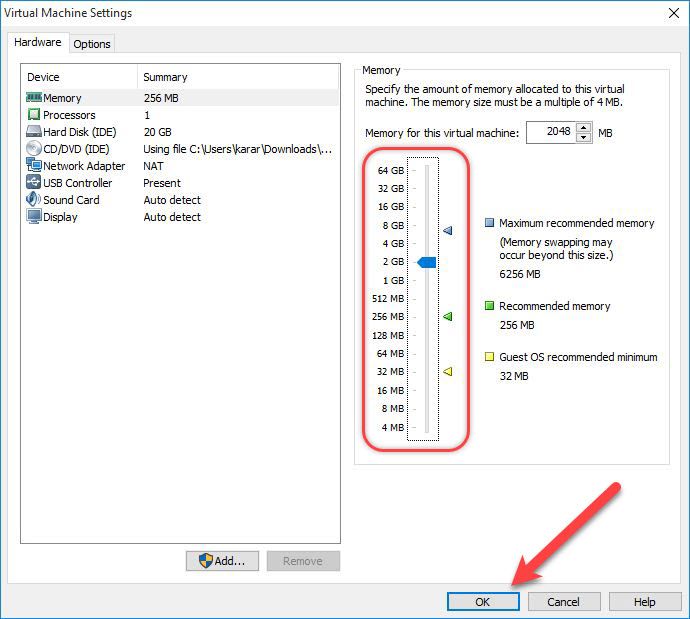This screenshot has width=690, height=619.
Task: Select the Hard Disk (IDE) row
Action: [182, 132]
